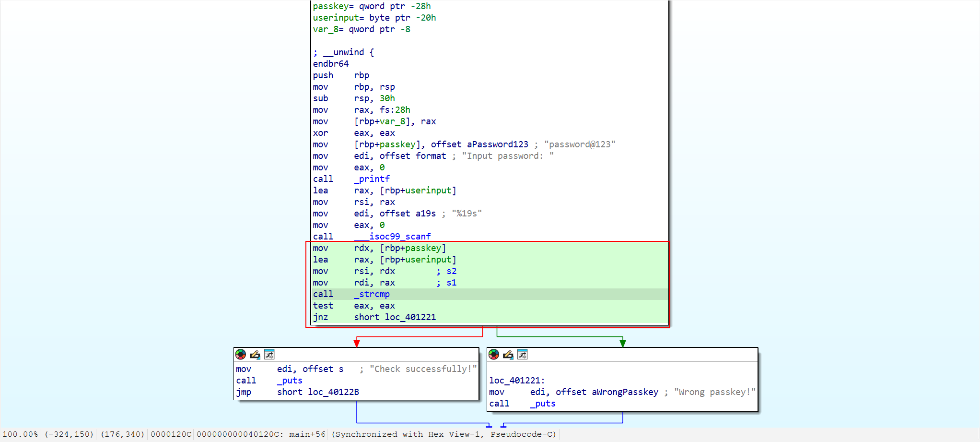Click the loc_401221: label
The width and height of the screenshot is (980, 442).
click(517, 381)
